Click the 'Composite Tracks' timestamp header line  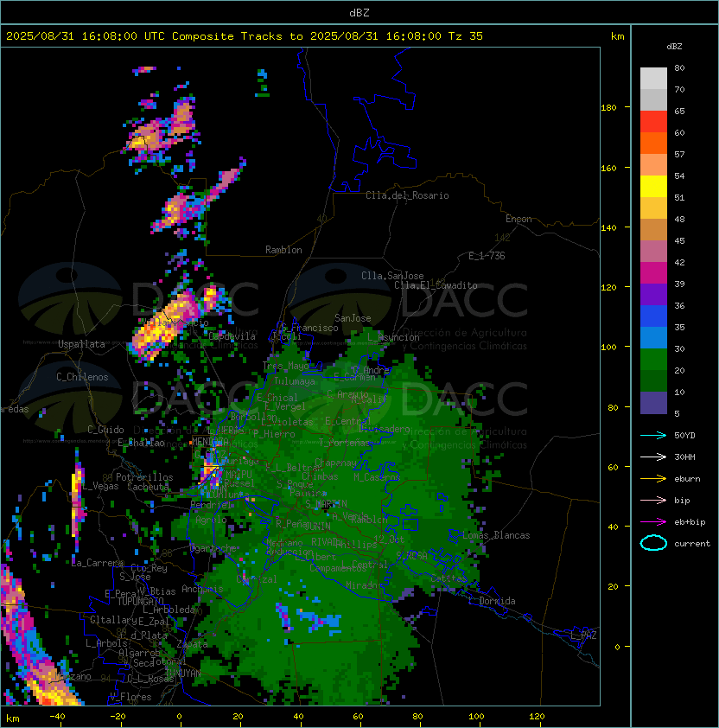click(x=245, y=36)
